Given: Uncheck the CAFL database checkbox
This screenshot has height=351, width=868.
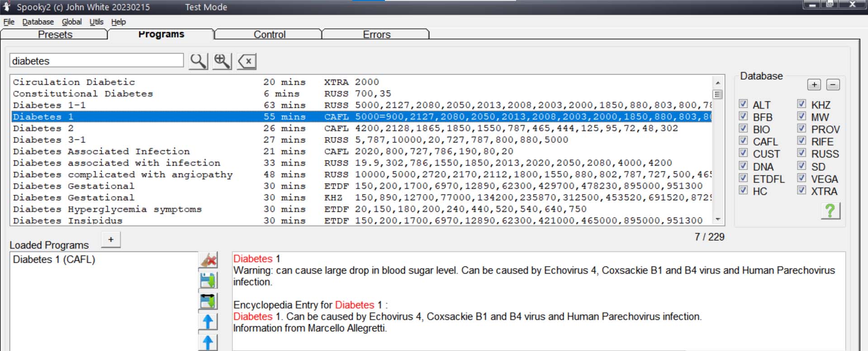Looking at the screenshot, I should point(743,141).
